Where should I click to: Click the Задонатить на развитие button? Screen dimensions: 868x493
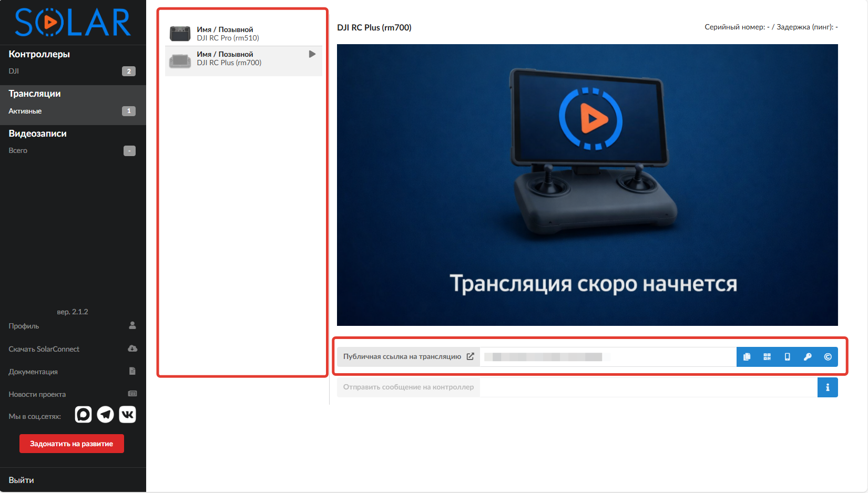72,444
